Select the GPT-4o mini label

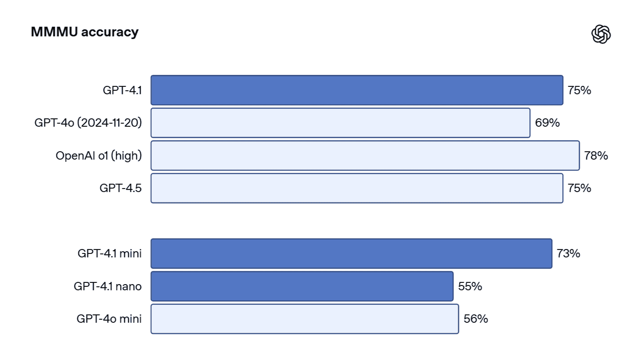click(x=109, y=319)
